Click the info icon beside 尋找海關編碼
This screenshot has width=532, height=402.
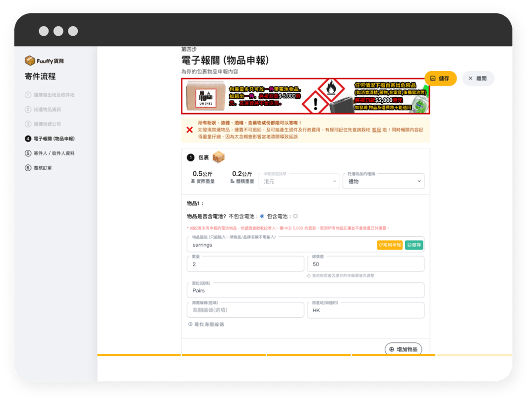pyautogui.click(x=190, y=324)
